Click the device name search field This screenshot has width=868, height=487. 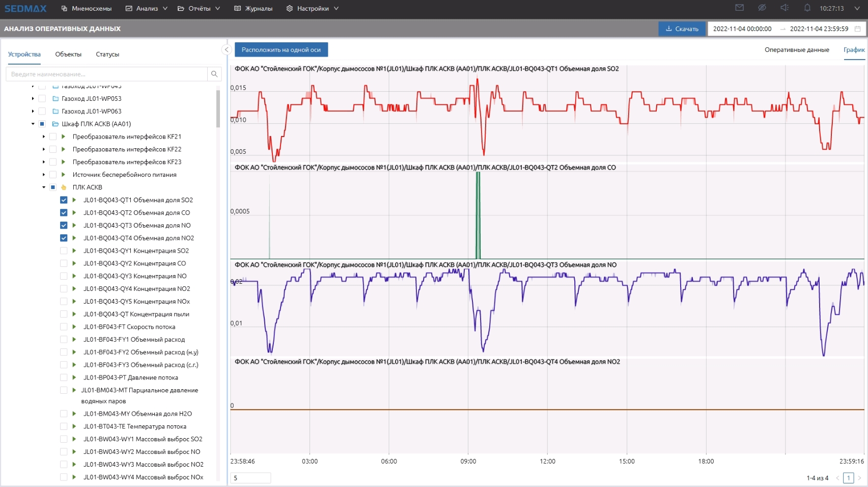(107, 74)
